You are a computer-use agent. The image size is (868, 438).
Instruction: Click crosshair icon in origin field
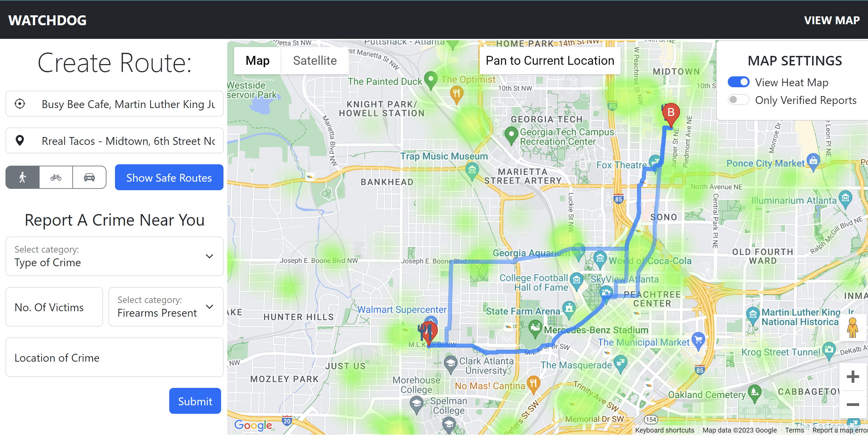pyautogui.click(x=20, y=104)
